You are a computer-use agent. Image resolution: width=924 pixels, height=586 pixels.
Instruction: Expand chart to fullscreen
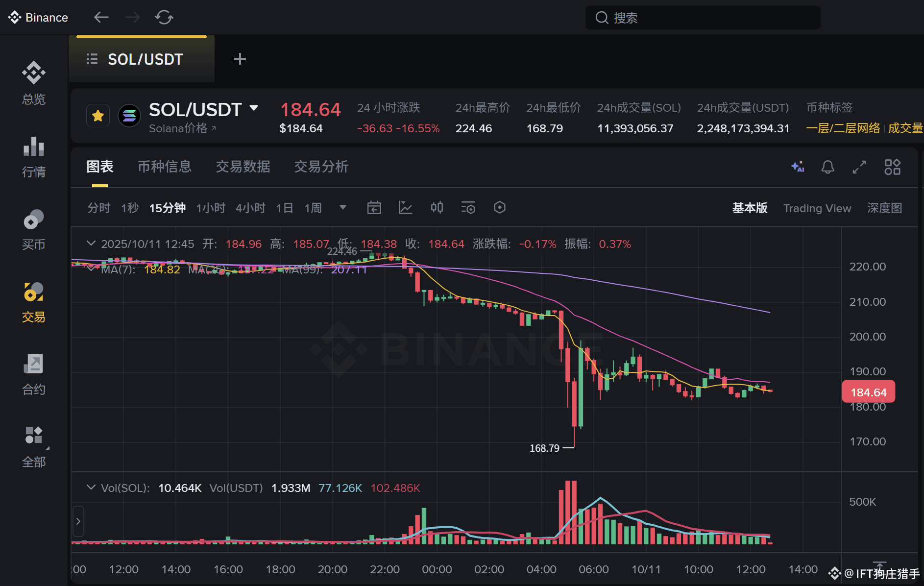[859, 167]
